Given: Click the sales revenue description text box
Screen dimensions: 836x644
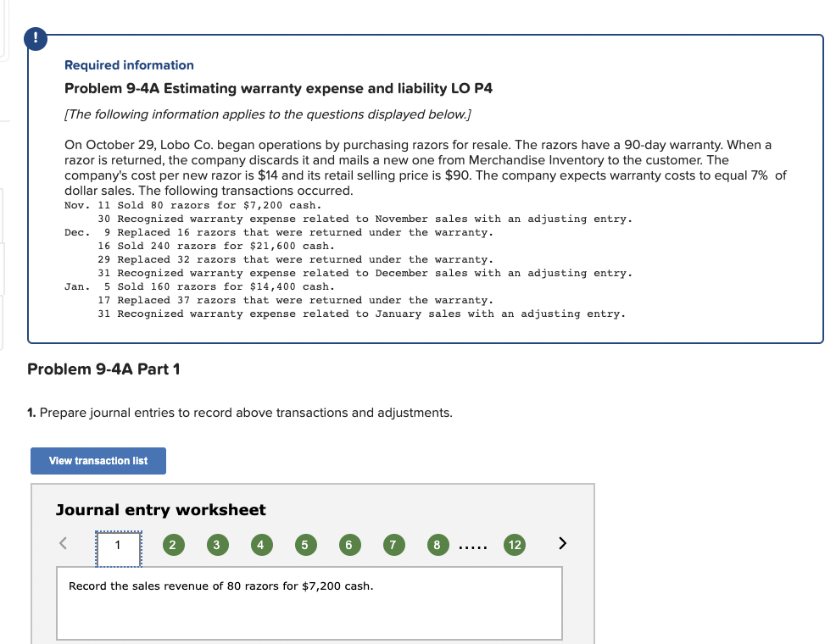Looking at the screenshot, I should point(309,602).
